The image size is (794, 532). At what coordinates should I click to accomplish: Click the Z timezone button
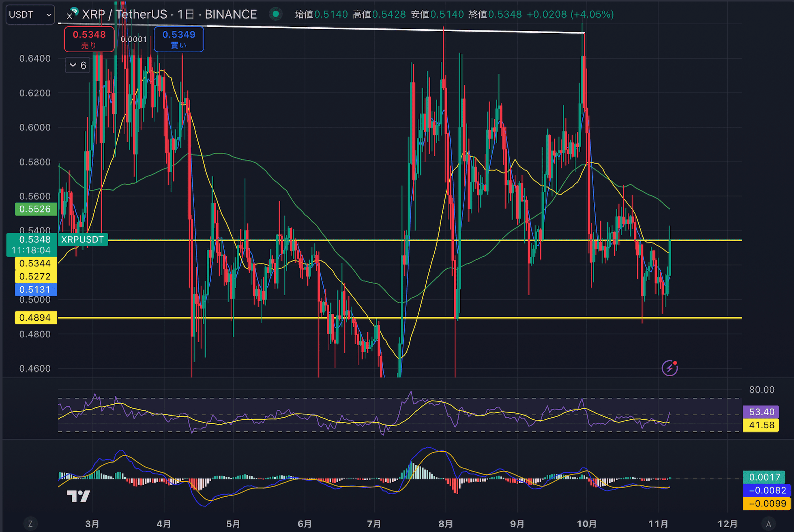30,523
